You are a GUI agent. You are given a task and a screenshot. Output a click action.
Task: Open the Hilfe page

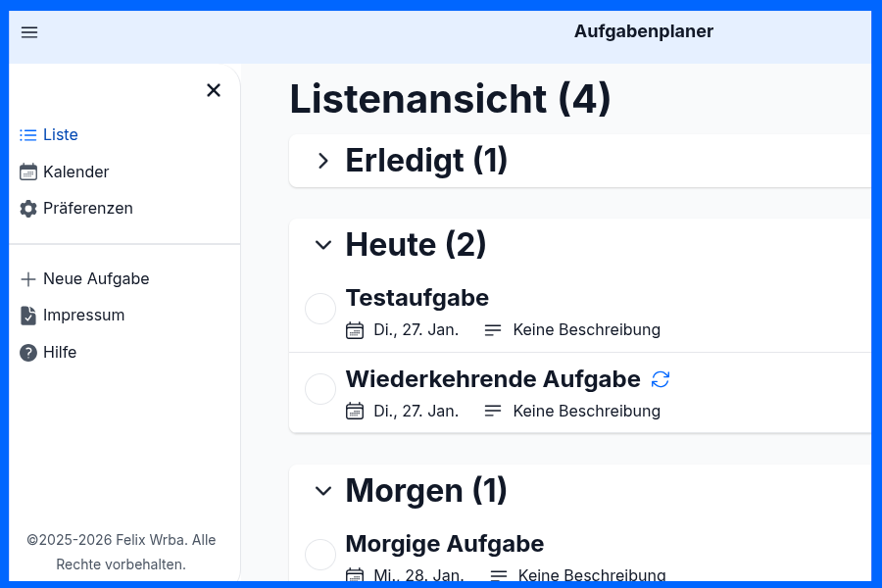coord(59,352)
